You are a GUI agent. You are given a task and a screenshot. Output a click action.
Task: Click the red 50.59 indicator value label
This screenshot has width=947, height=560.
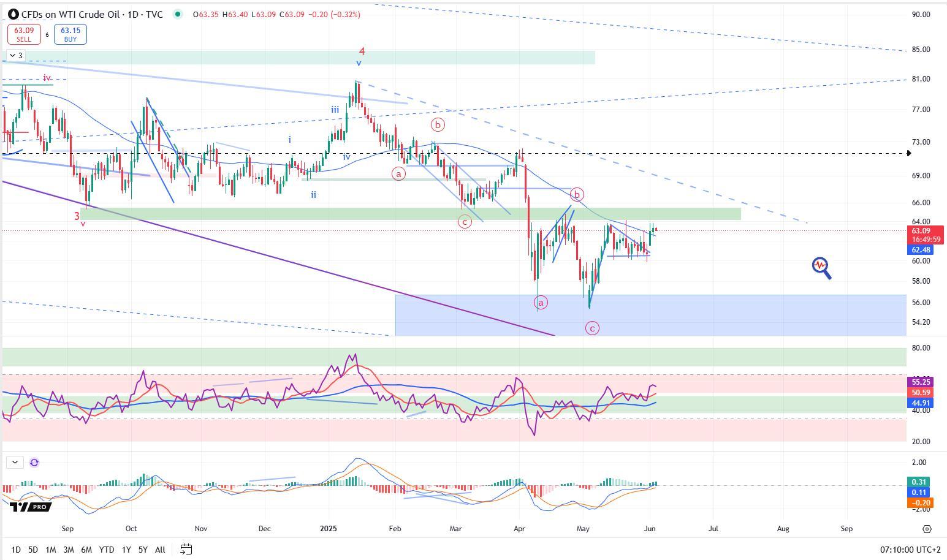pyautogui.click(x=921, y=392)
